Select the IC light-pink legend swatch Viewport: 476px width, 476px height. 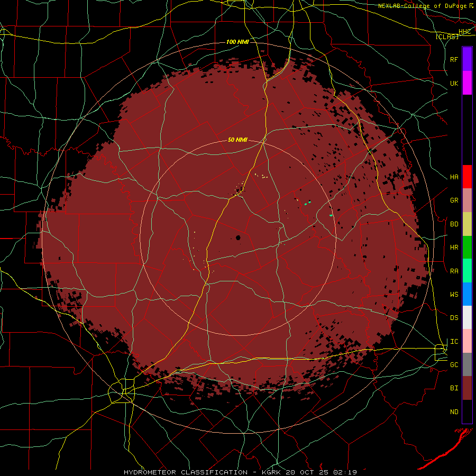467,341
